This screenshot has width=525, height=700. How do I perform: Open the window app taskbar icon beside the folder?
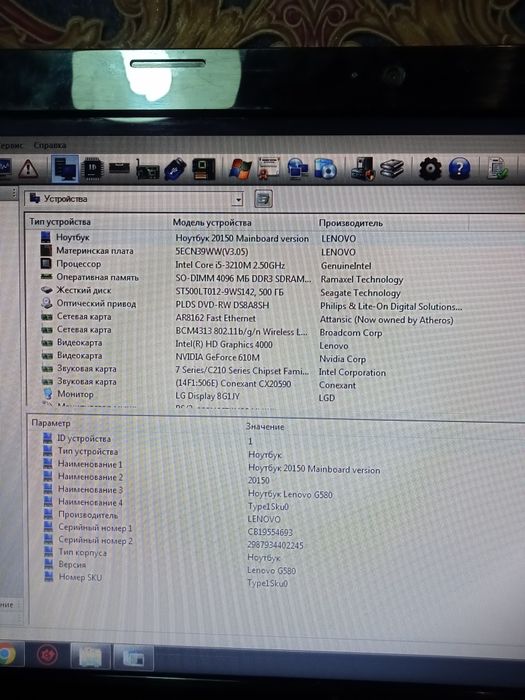point(133,657)
